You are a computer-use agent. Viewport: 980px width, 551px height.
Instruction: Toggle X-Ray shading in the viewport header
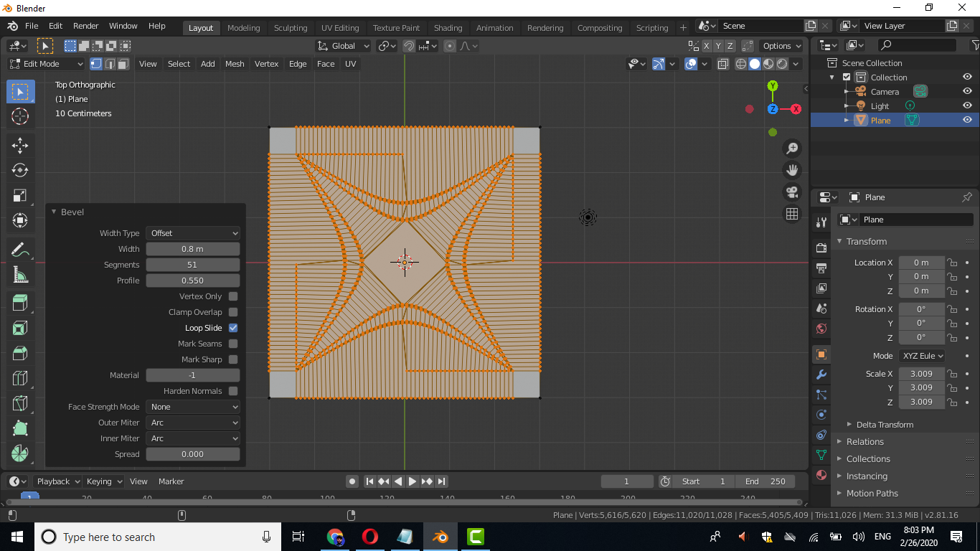point(722,63)
